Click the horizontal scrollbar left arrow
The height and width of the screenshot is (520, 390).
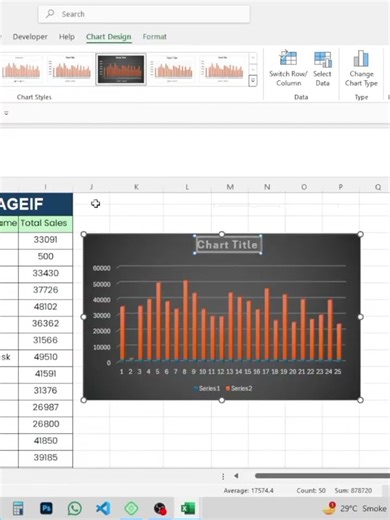coord(236,476)
